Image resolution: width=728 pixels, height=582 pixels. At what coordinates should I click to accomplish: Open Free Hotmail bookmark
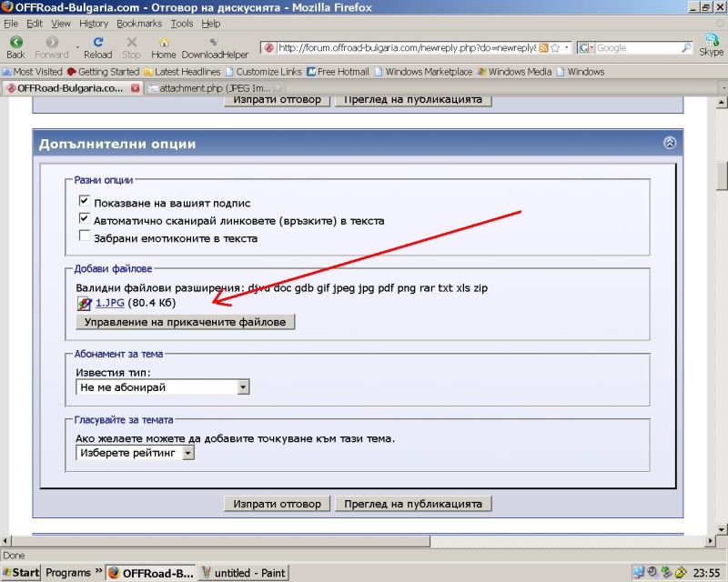pos(338,72)
